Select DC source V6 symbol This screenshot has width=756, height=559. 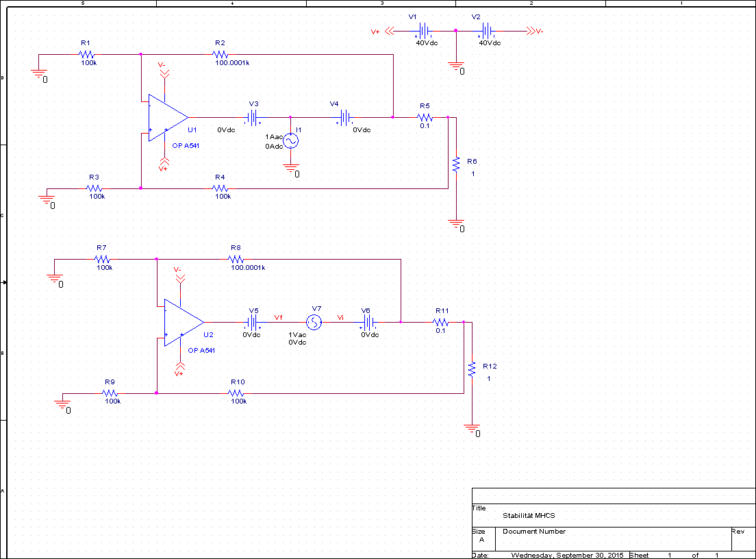tap(368, 322)
